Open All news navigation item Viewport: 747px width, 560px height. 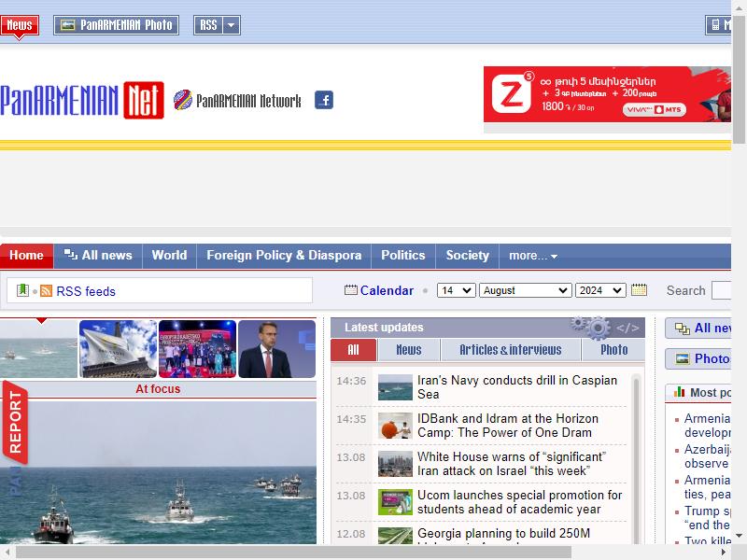pyautogui.click(x=98, y=256)
